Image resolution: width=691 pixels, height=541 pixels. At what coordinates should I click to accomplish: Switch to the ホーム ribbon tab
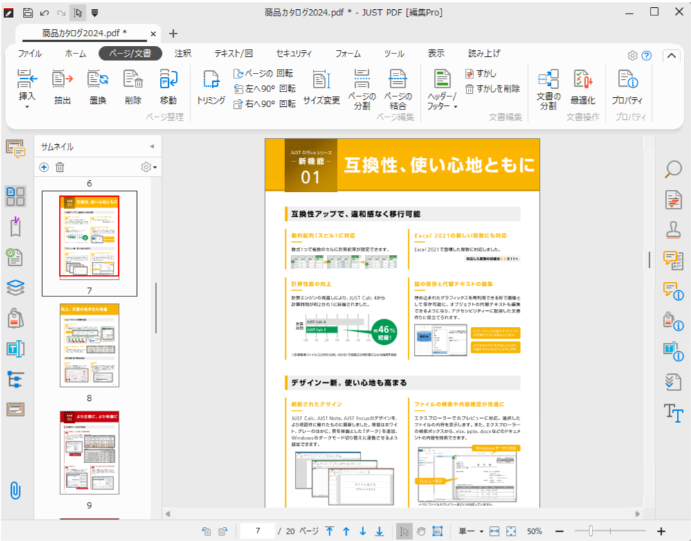(x=75, y=53)
